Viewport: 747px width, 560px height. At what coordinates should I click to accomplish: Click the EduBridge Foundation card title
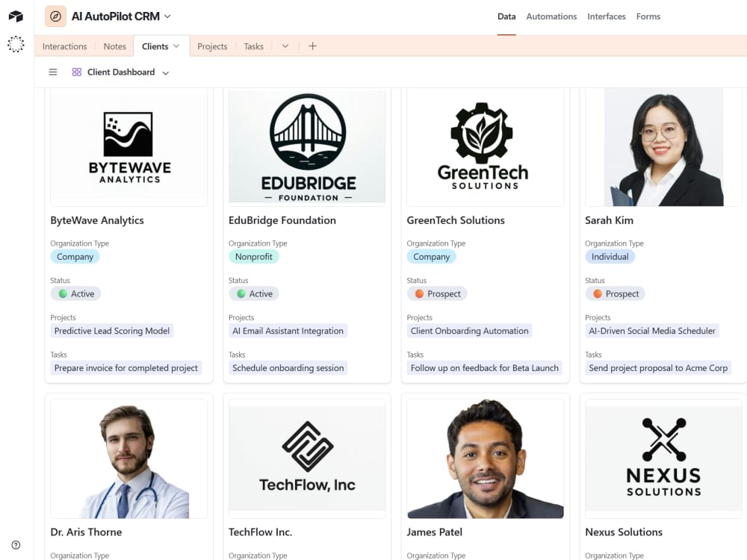click(282, 220)
